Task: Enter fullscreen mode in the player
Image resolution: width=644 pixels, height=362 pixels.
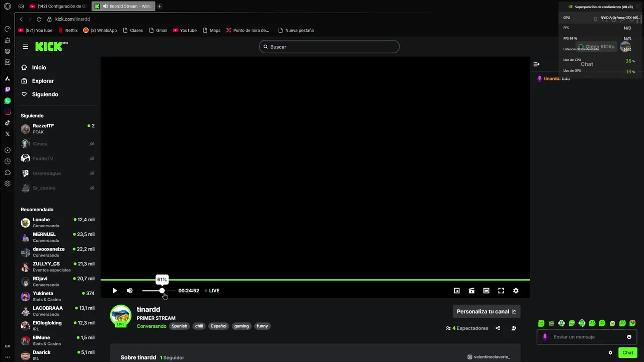Action: [501, 291]
